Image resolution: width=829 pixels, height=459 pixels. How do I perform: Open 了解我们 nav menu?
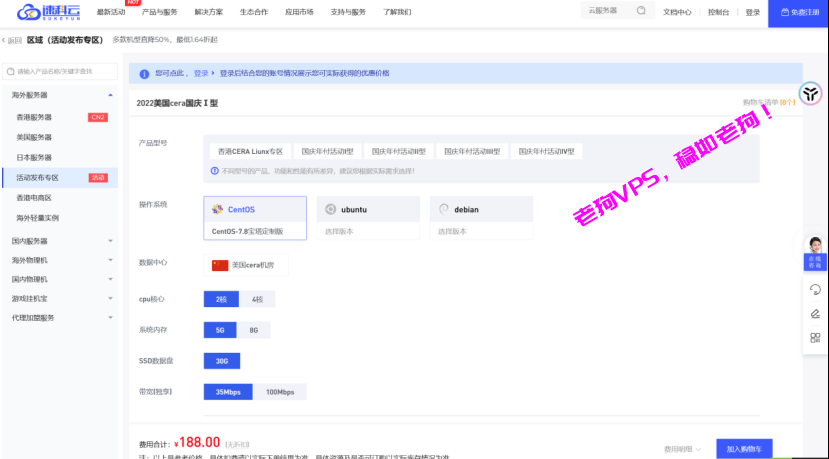[397, 12]
